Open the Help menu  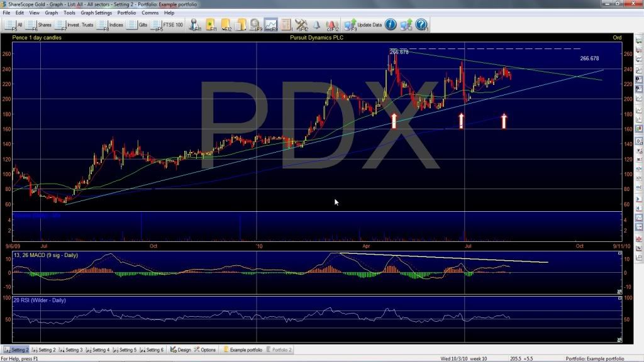click(169, 13)
